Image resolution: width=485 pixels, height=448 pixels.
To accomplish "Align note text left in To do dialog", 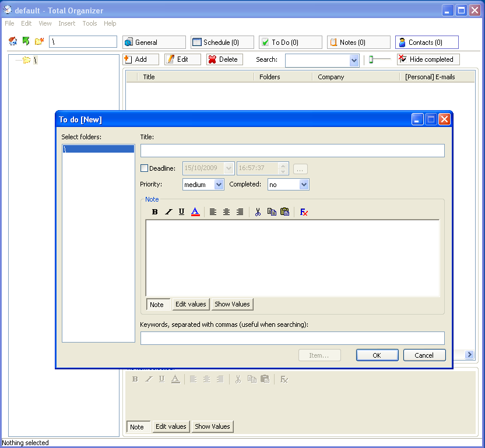I will click(213, 212).
